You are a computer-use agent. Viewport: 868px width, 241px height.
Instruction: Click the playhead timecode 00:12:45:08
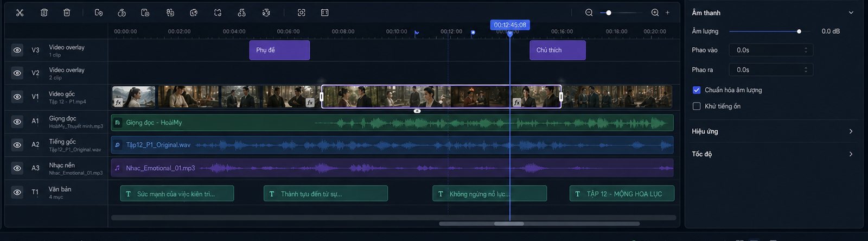(x=510, y=25)
